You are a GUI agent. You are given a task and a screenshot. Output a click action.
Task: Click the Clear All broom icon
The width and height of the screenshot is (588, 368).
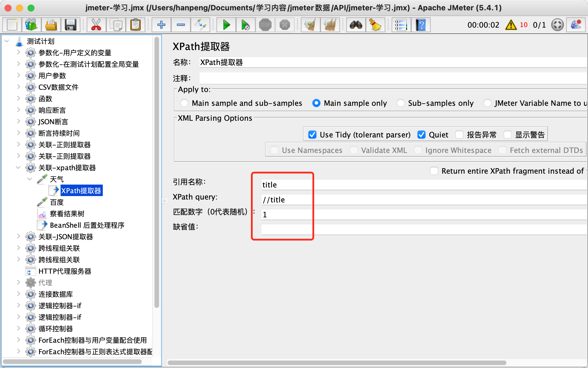pyautogui.click(x=330, y=25)
